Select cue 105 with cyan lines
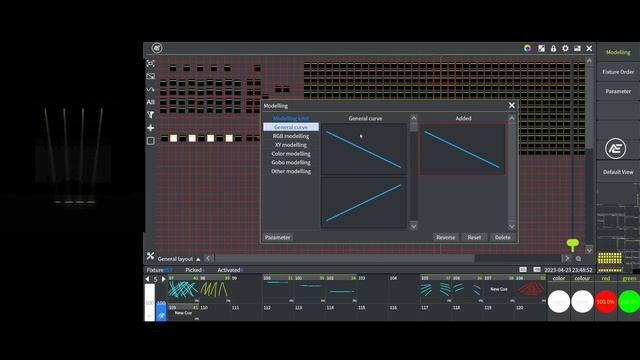Viewport: 640px width, 360px height. click(x=436, y=289)
